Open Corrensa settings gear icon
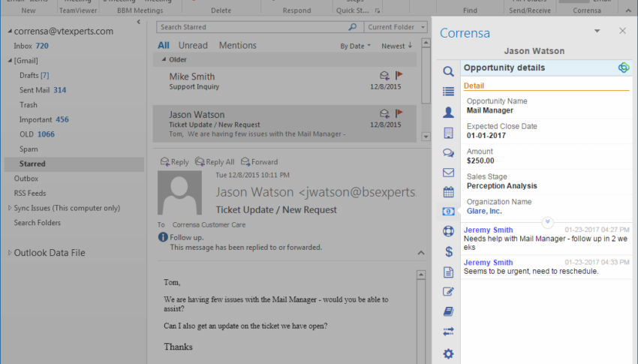 coord(448,353)
